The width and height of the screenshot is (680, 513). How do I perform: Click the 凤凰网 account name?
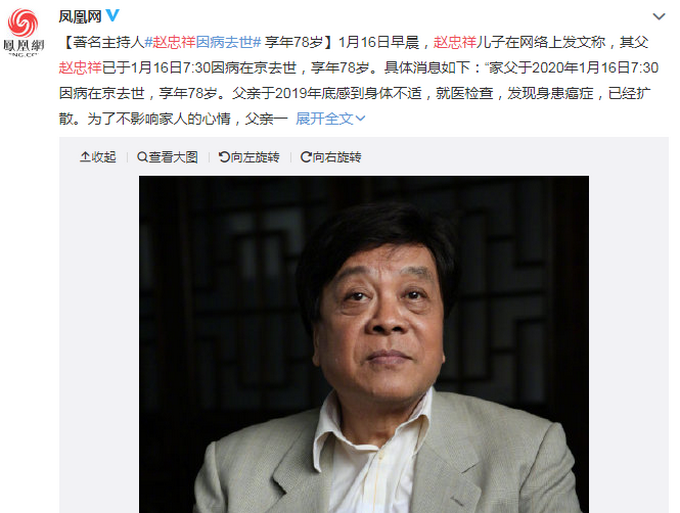80,16
